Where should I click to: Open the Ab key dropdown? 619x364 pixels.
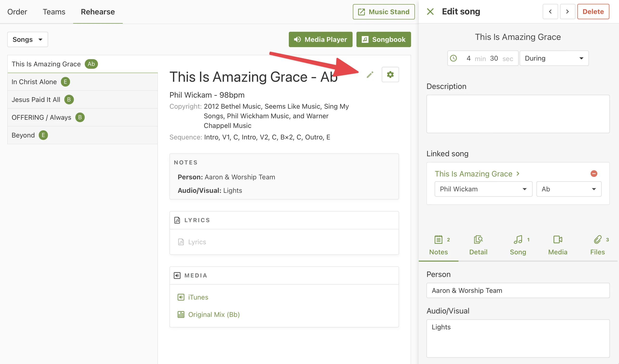click(569, 189)
